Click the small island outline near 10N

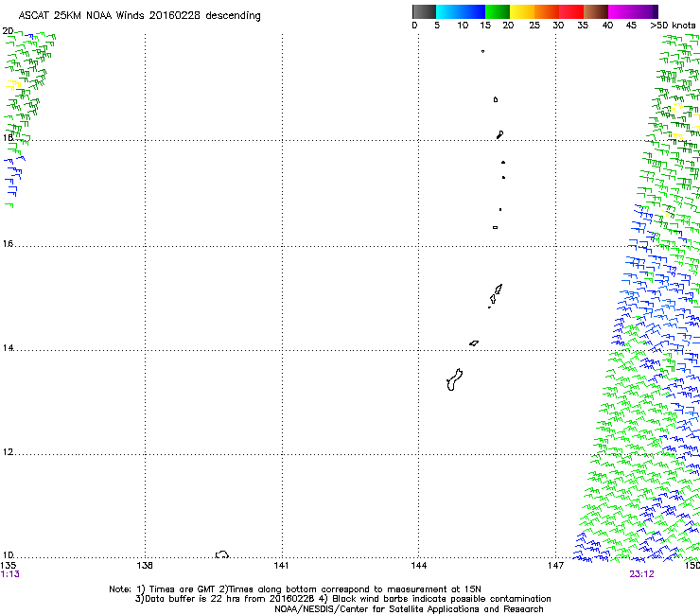[x=222, y=554]
